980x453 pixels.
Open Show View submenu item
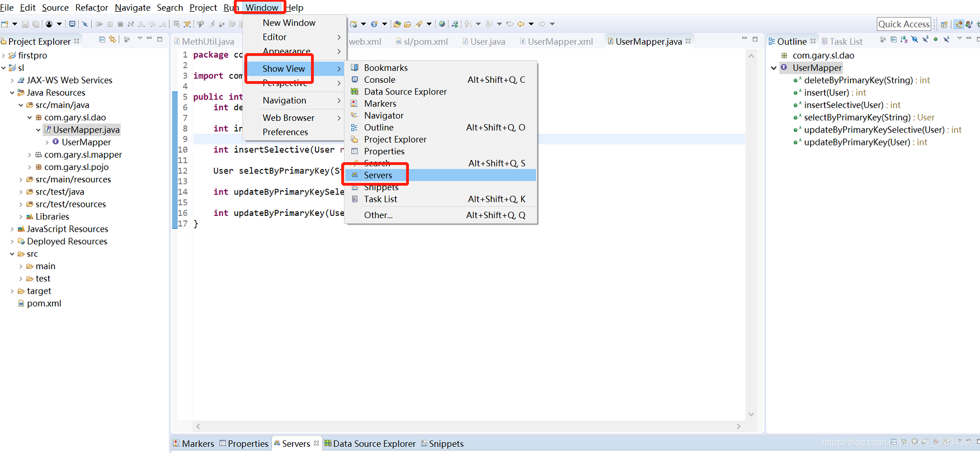[x=295, y=68]
